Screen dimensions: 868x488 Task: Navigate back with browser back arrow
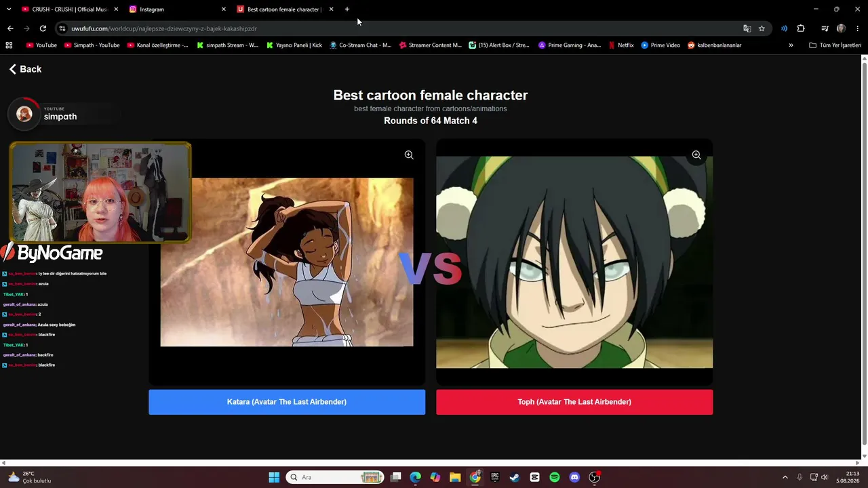[x=10, y=28]
